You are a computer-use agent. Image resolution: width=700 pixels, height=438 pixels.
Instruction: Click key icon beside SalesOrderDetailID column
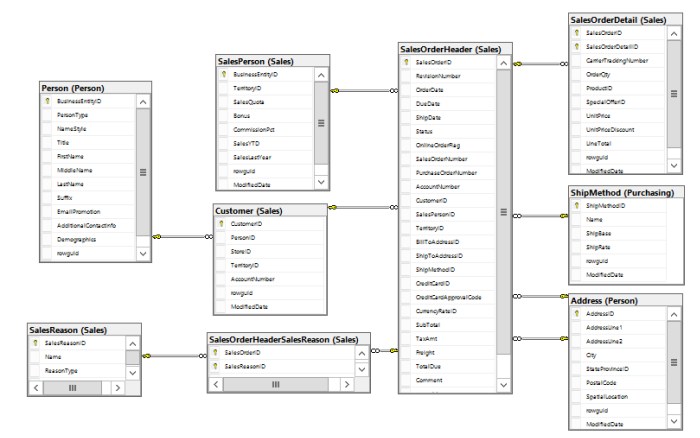coord(576,46)
